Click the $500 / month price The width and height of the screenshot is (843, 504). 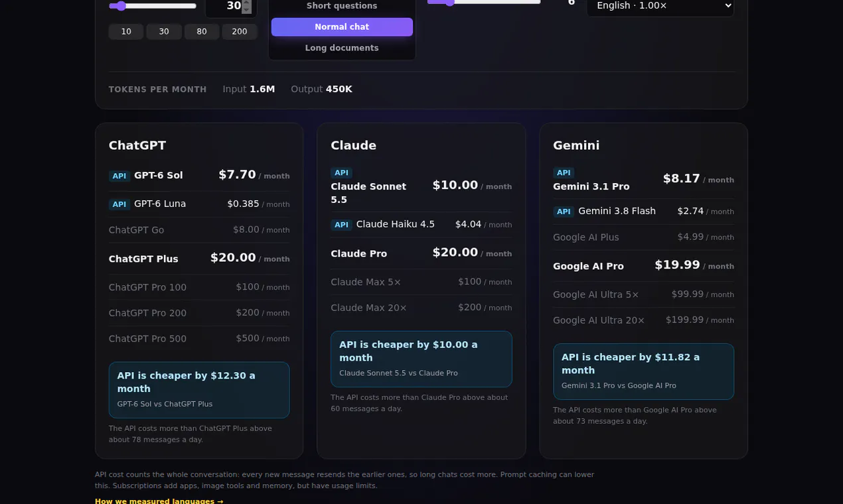[263, 339]
